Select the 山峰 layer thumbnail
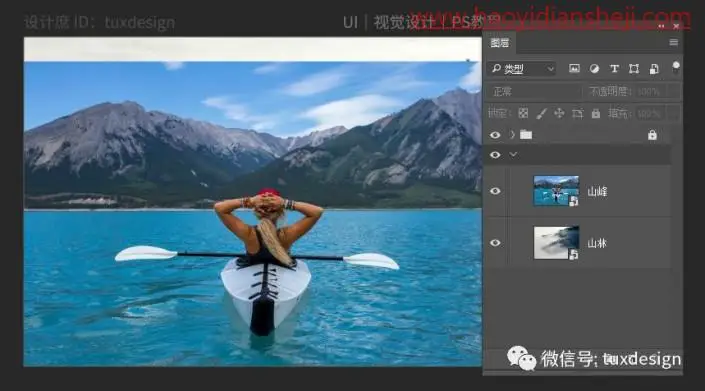This screenshot has height=391, width=705. click(556, 191)
